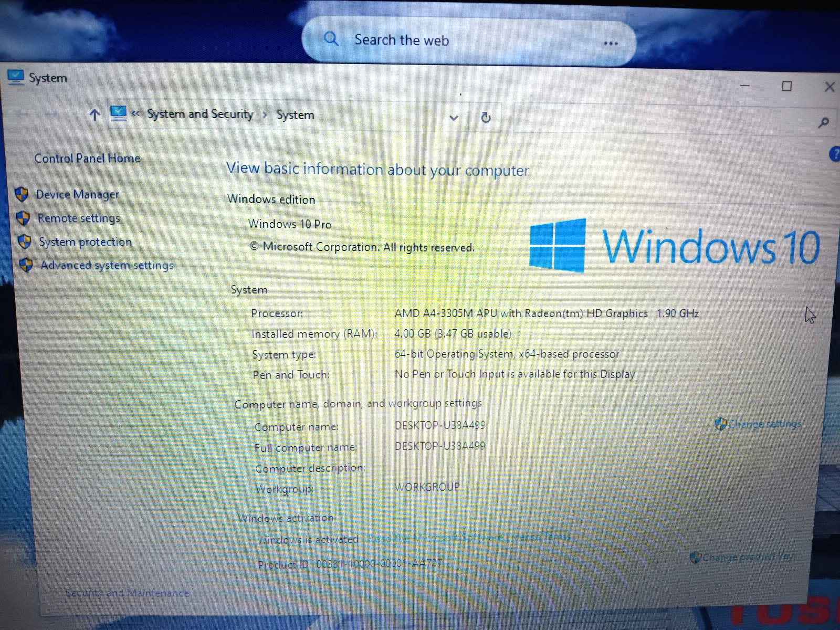Click the shield icon beside Change settings
The height and width of the screenshot is (630, 840).
pos(721,424)
